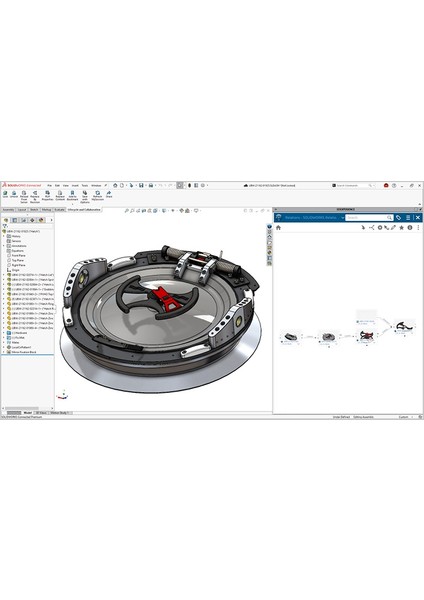This screenshot has height=600, width=424.
Task: Switch to the Motion Study 1 bottom tab
Action: pos(59,413)
